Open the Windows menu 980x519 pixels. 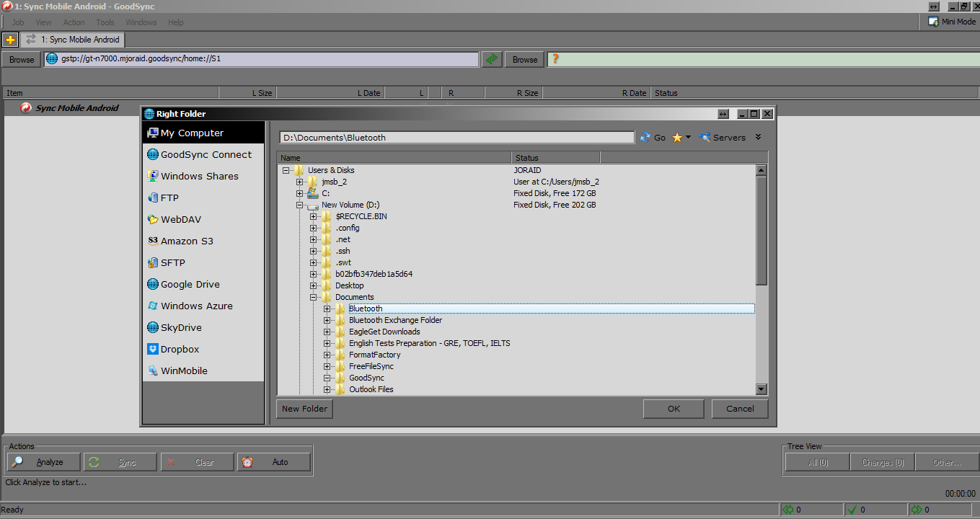point(141,22)
